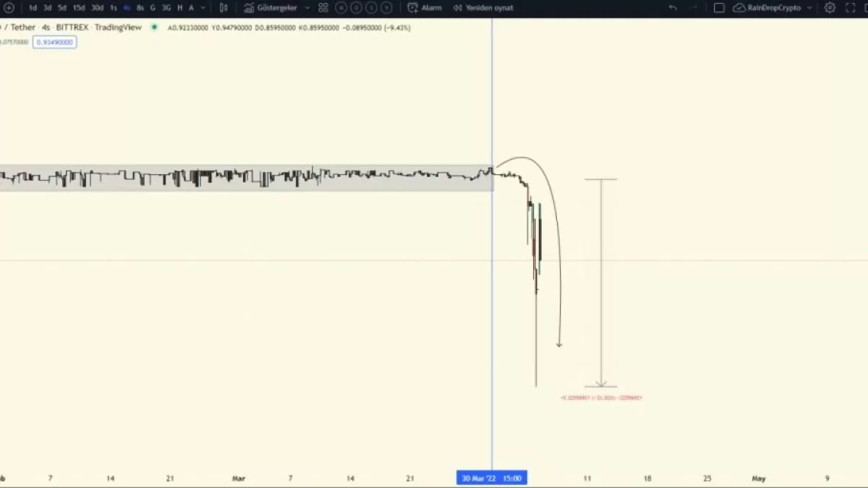The image size is (868, 488).
Task: Open the candlestick chart type selector
Action: pos(224,8)
